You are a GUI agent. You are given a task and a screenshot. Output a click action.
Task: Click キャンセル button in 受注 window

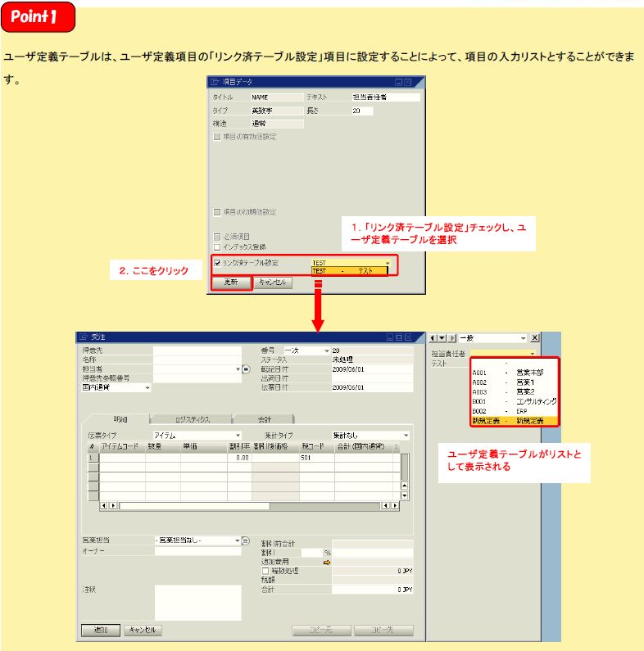tap(143, 630)
